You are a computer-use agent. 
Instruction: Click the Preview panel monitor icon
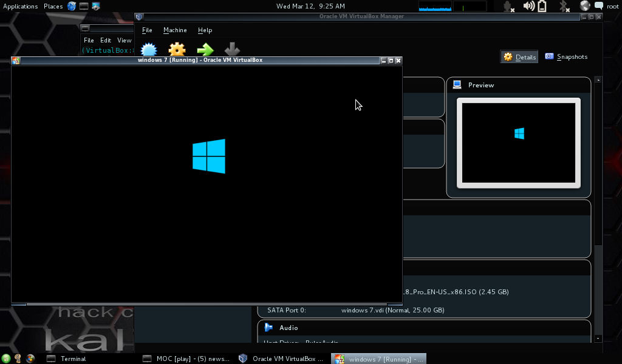(457, 85)
